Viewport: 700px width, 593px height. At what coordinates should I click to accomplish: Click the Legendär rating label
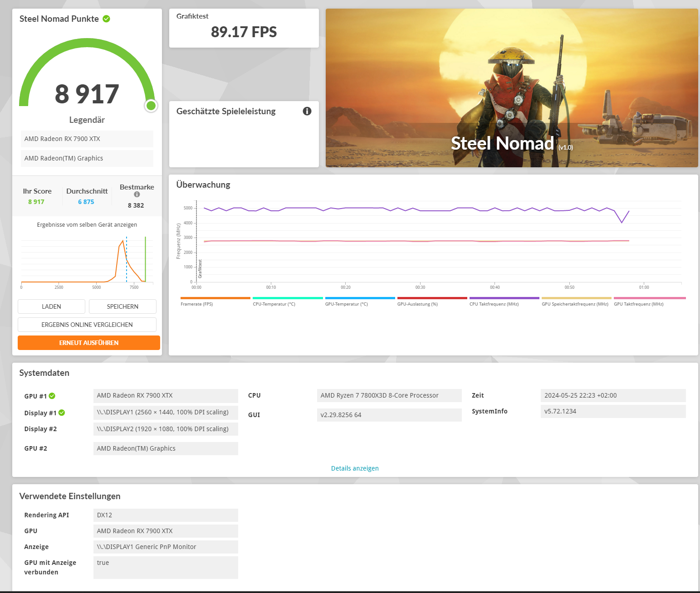[x=87, y=120]
